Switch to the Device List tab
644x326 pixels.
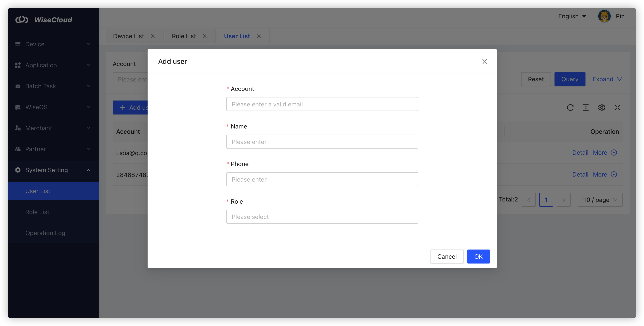click(129, 36)
